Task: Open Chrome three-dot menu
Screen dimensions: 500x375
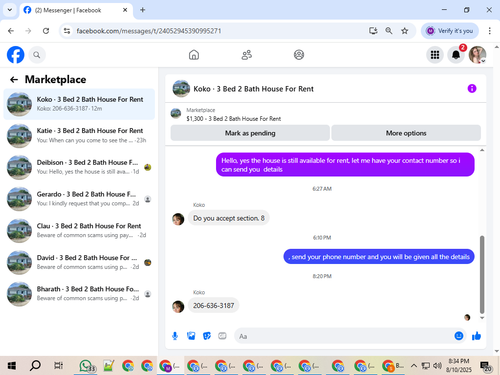Action: pos(489,31)
